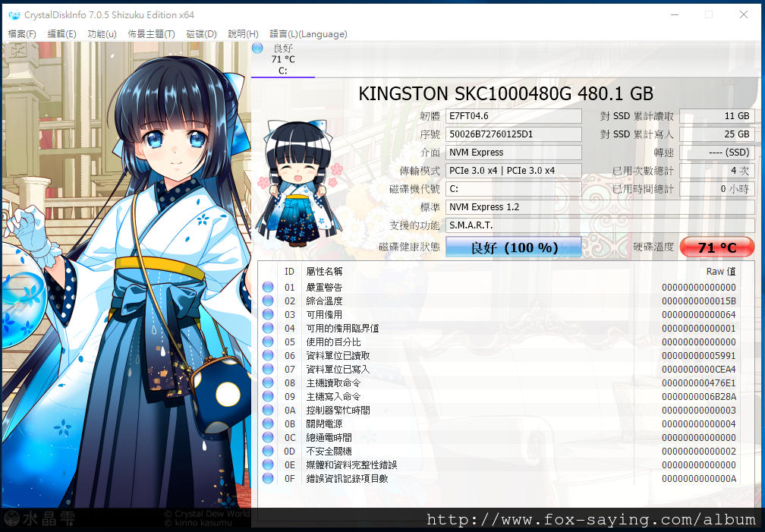Click the status orb for attribute 01 嚴重警告

[x=268, y=287]
